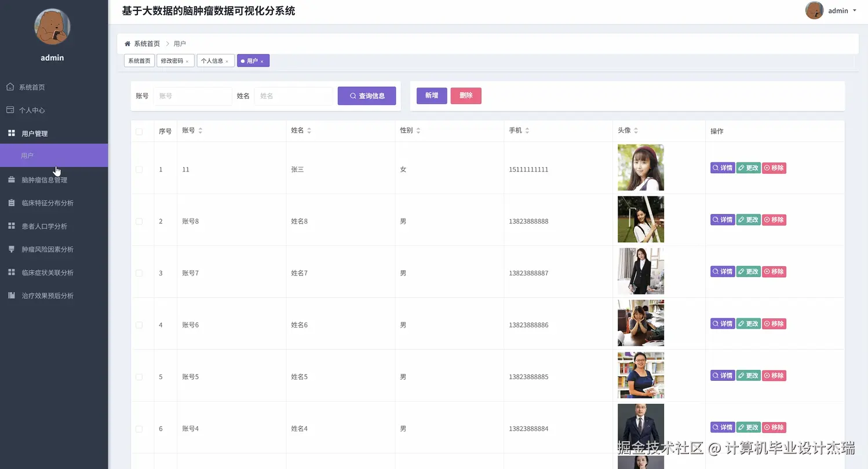This screenshot has width=868, height=469.
Task: Click the icon beside 肿瘤风险因素分析
Action: pyautogui.click(x=12, y=249)
